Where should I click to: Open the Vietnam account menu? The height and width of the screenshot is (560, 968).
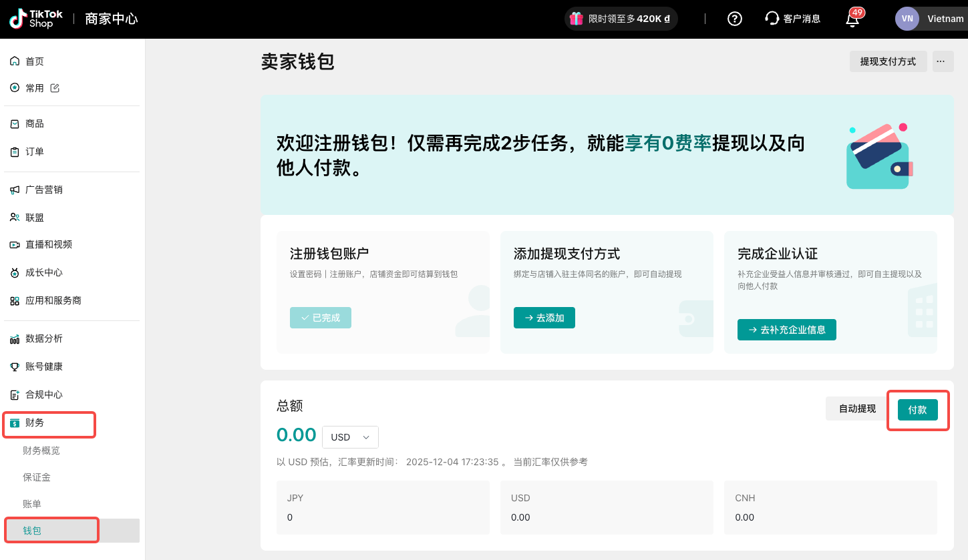click(945, 19)
